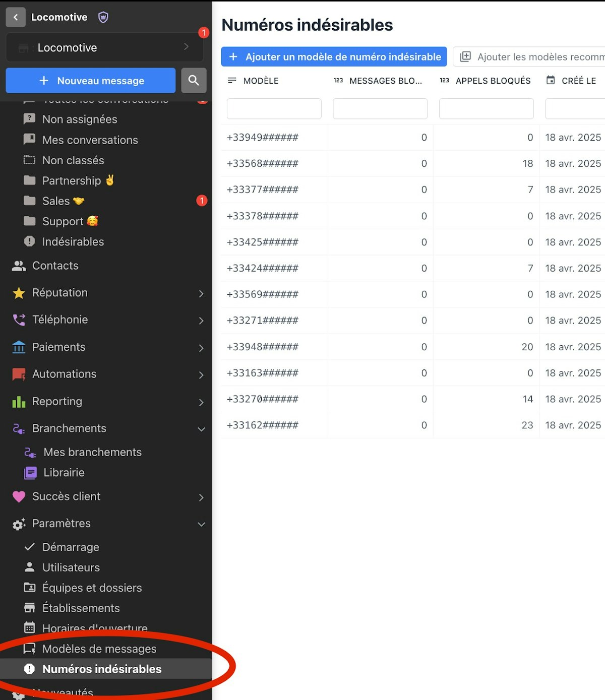This screenshot has width=605, height=700.
Task: Go to Modèles de messages
Action: 99,649
